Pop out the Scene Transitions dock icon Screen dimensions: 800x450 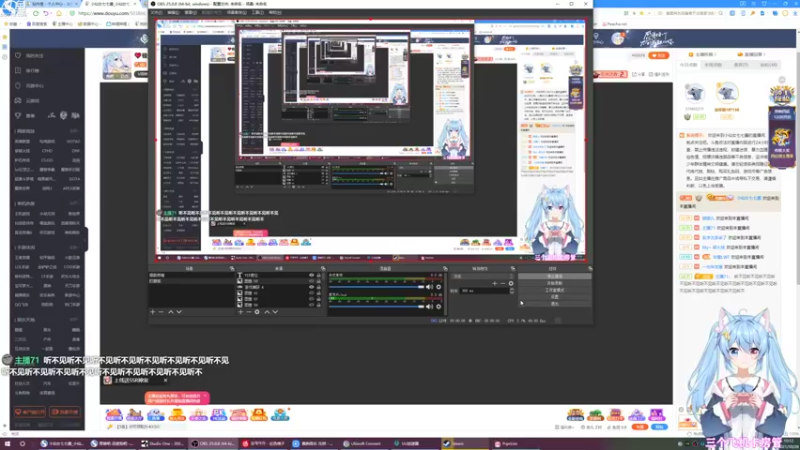513,268
